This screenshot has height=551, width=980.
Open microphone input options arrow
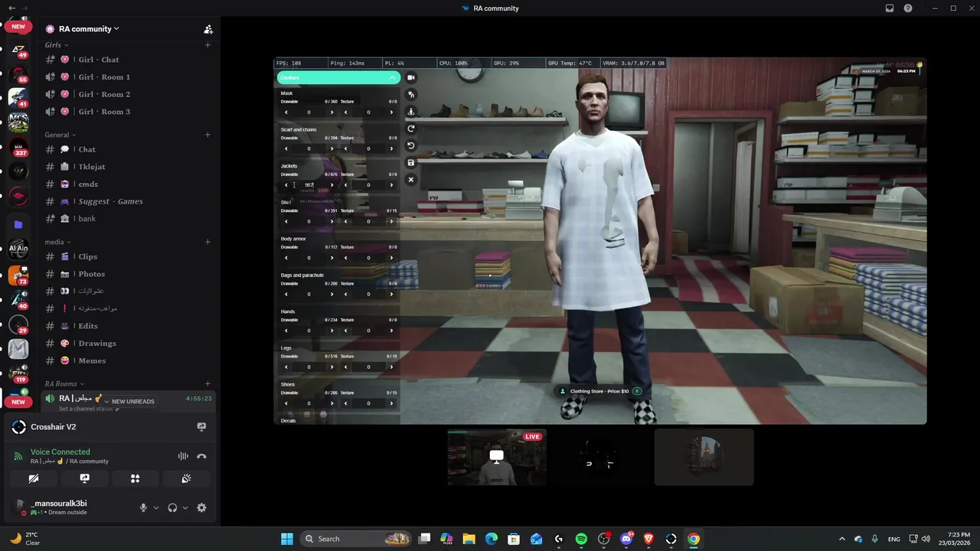(x=156, y=507)
